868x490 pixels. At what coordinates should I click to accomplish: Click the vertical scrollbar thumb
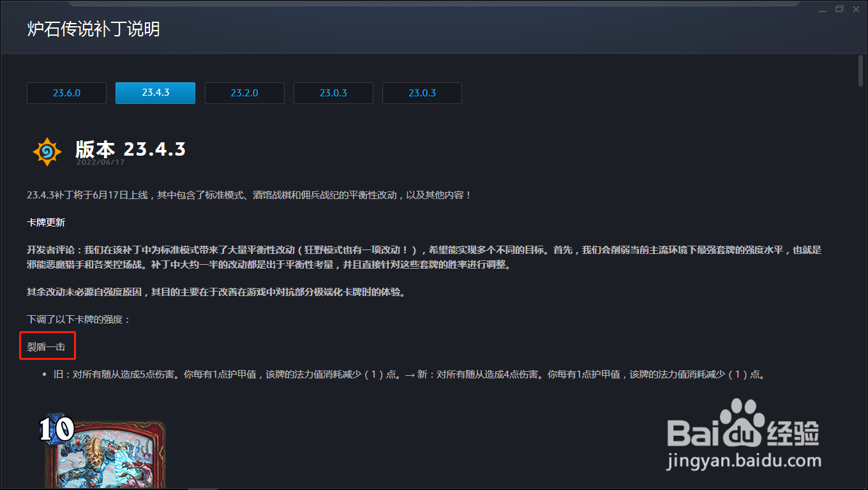(862, 71)
